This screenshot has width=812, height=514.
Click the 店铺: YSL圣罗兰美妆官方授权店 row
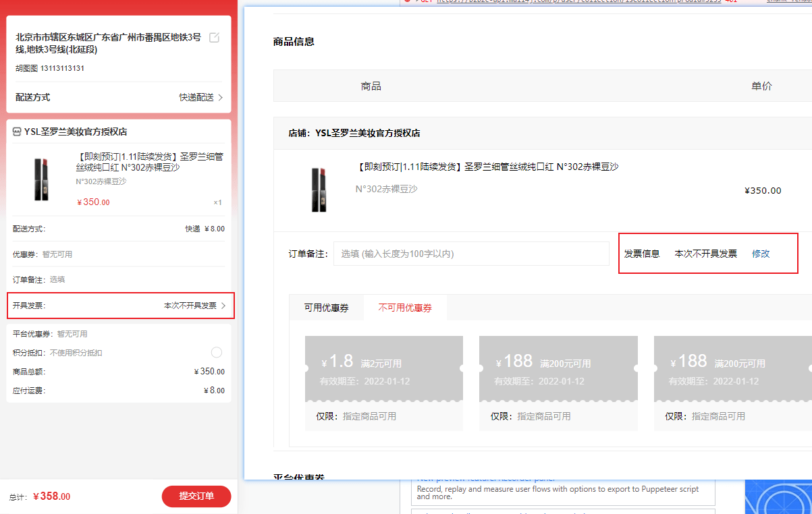[x=543, y=133]
